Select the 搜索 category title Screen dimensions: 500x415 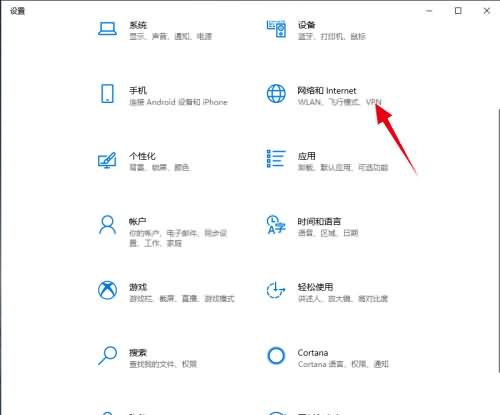click(x=138, y=352)
